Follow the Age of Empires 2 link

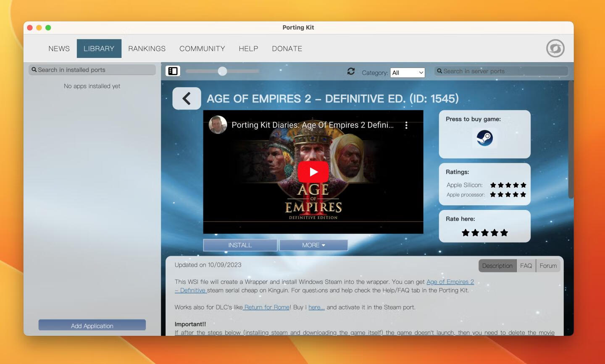(450, 282)
